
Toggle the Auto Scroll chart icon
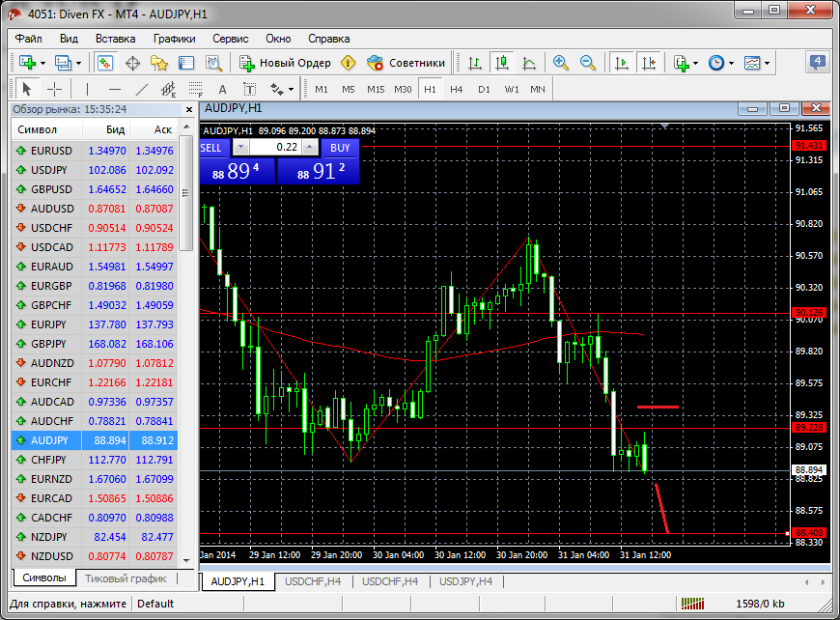622,63
